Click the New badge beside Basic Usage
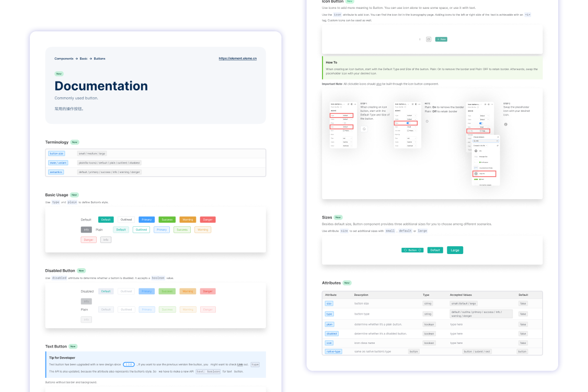This screenshot has width=588, height=392. (74, 195)
